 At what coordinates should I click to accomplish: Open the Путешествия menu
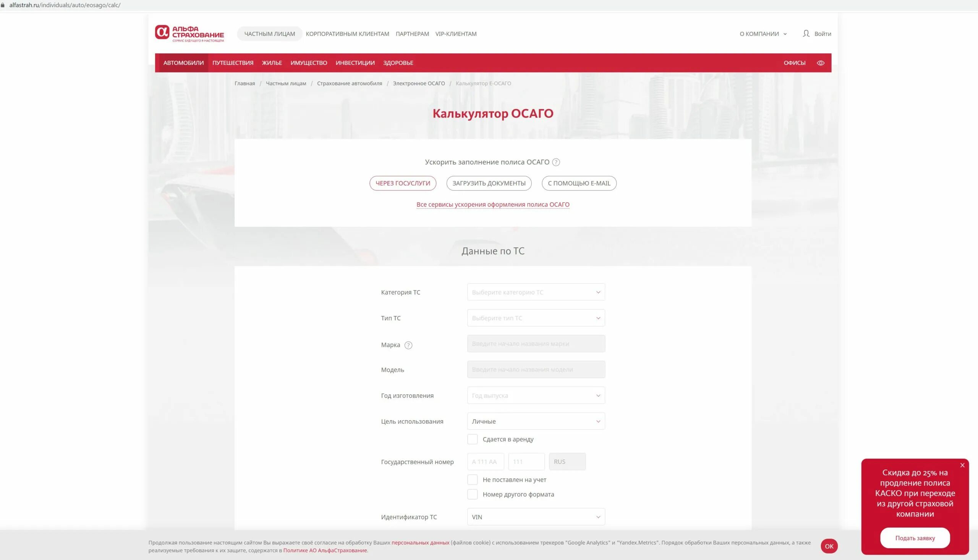(x=233, y=63)
